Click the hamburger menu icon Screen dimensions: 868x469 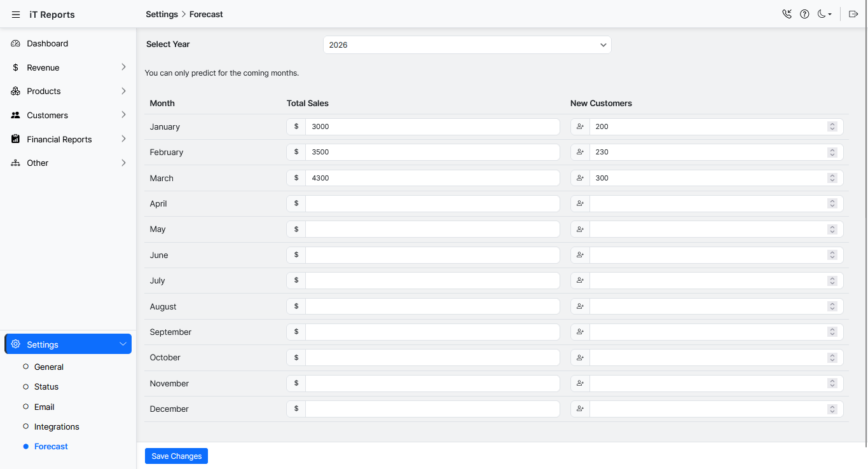(16, 15)
